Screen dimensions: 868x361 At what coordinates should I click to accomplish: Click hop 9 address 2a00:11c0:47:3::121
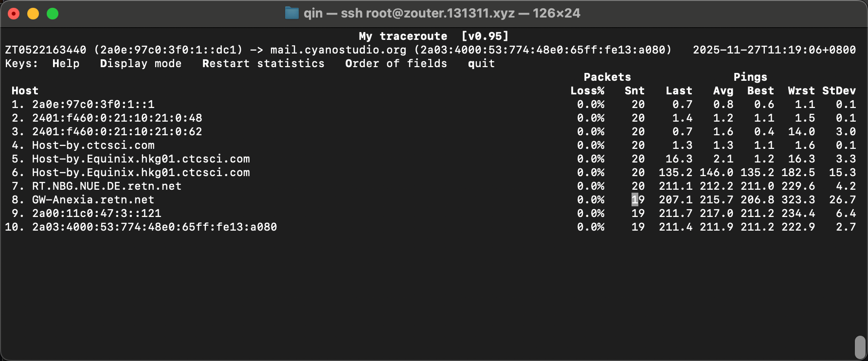(x=96, y=214)
